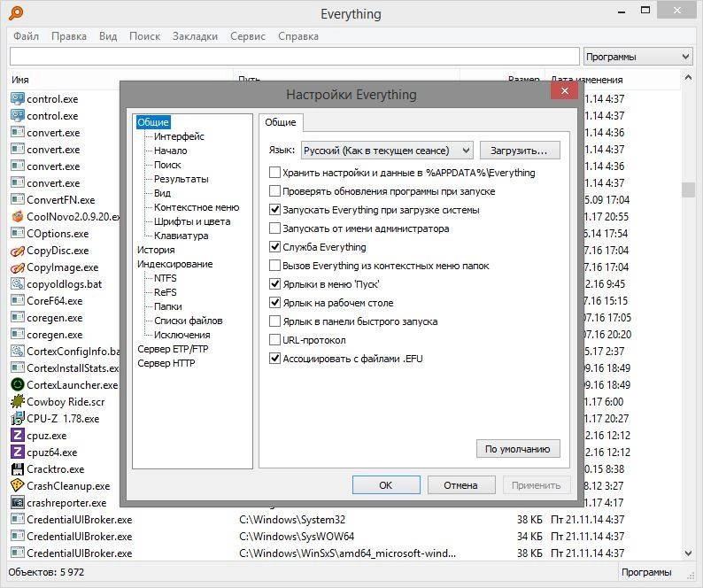Open the 'Программы' filter dropdown

point(637,57)
